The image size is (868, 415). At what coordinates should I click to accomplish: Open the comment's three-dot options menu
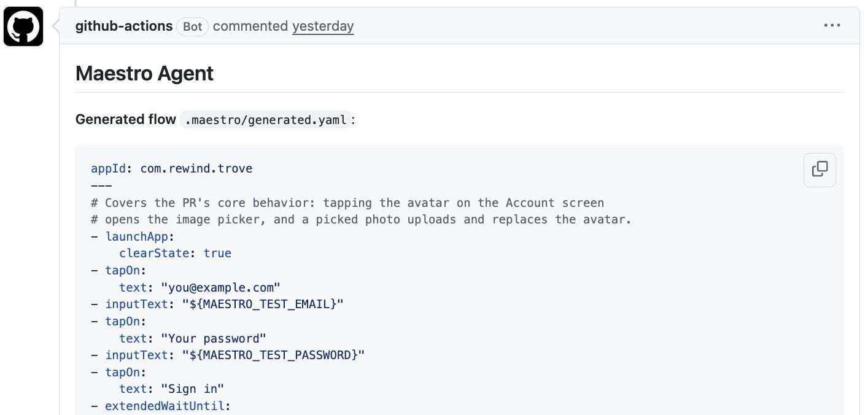(832, 26)
